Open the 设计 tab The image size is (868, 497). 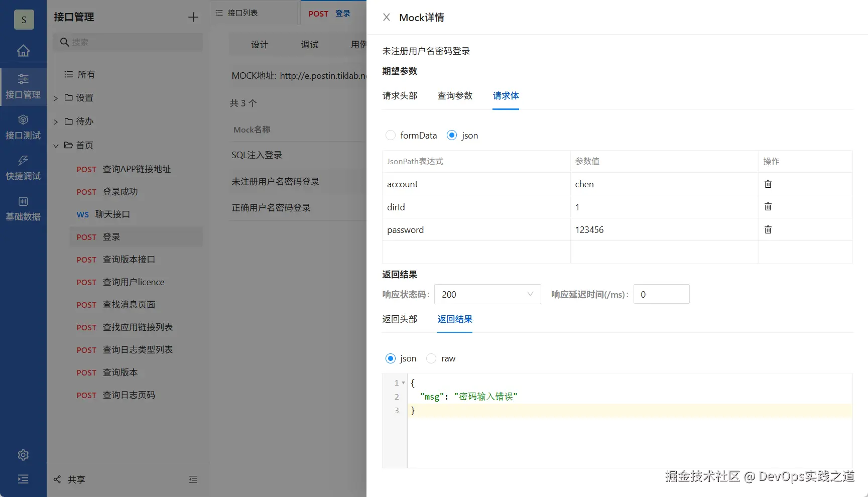coord(260,44)
